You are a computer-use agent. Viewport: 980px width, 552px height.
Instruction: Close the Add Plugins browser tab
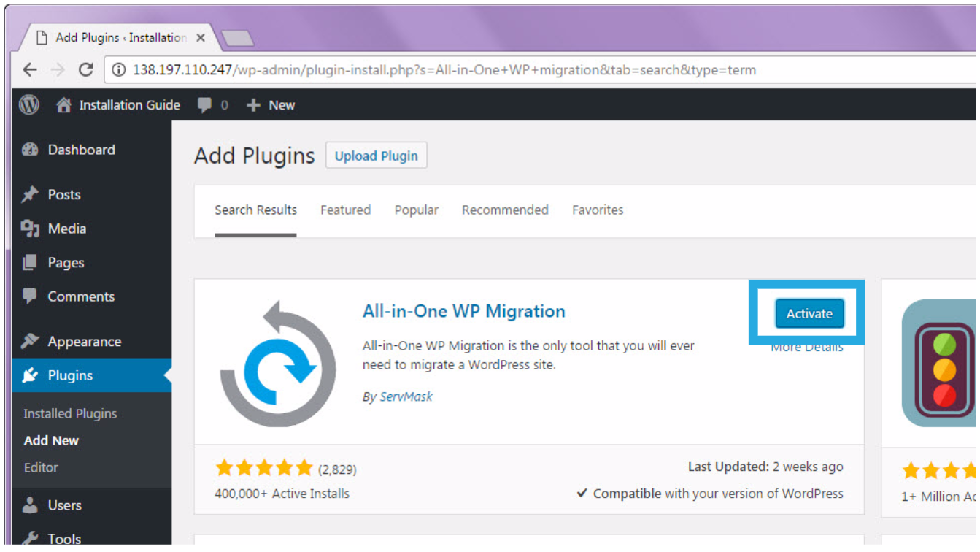coord(201,38)
